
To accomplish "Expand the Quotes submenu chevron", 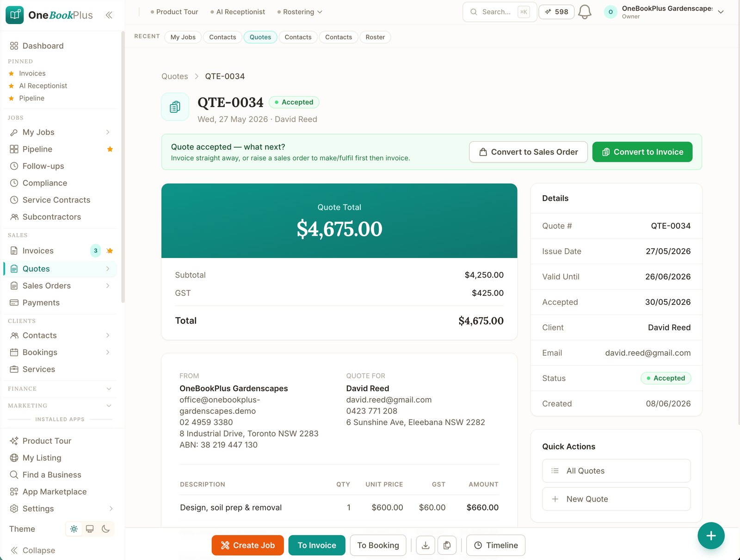I will (108, 269).
